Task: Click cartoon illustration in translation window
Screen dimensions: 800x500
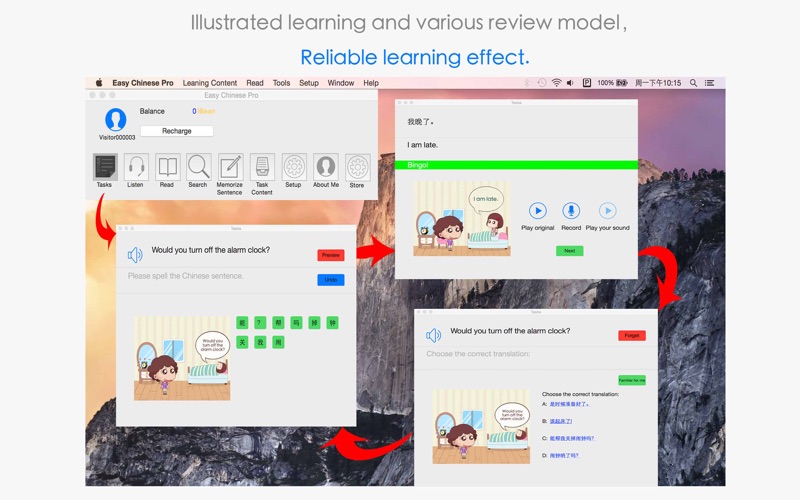Action: [481, 427]
